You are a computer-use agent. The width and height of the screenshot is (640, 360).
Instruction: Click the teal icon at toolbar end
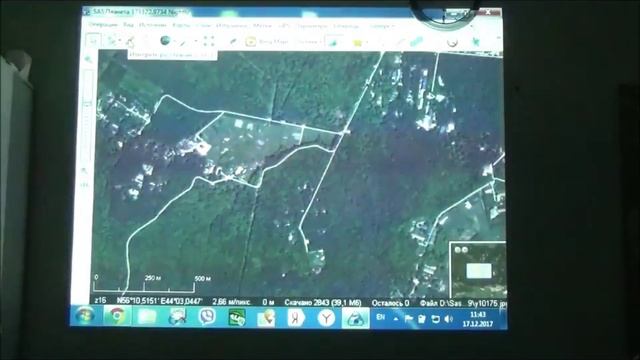(476, 41)
